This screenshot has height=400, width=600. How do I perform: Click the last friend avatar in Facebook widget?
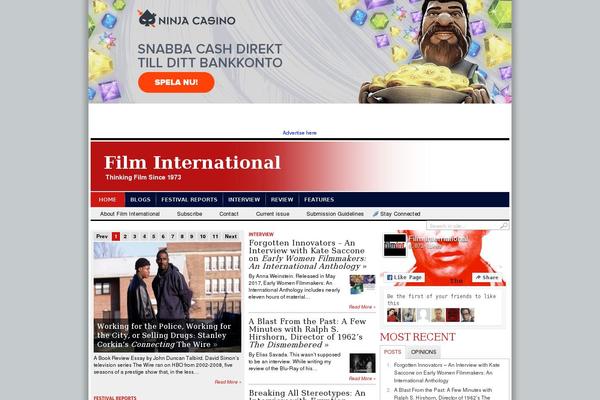[x=467, y=315]
